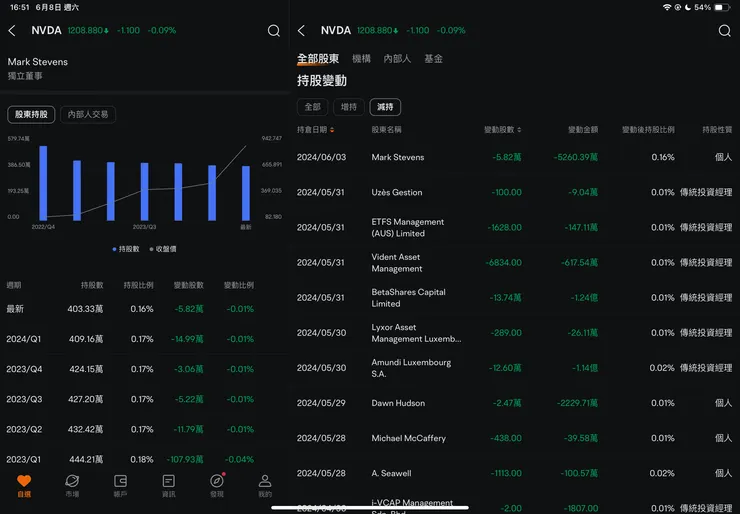This screenshot has width=740, height=514.
Task: Open Amundi Luxembourg S.A. row
Action: tap(514, 368)
